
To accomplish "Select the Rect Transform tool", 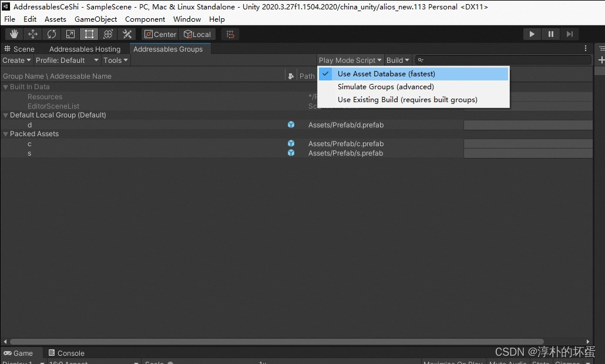I will (x=89, y=34).
